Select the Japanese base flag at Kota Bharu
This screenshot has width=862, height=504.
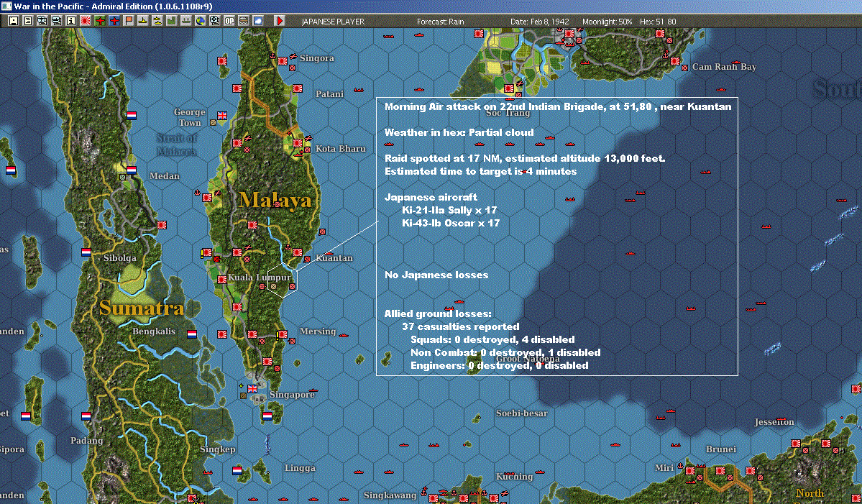click(x=298, y=142)
